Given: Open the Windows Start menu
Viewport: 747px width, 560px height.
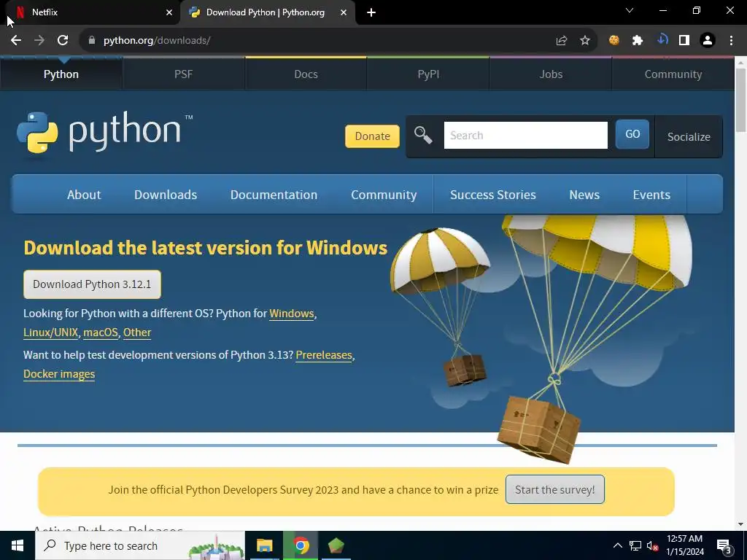Looking at the screenshot, I should (18, 545).
